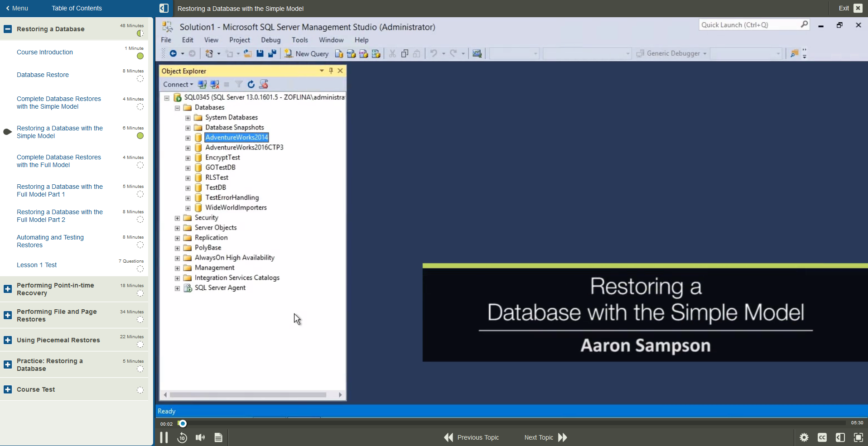
Task: Toggle fullscreen mode for the video
Action: tap(858, 437)
